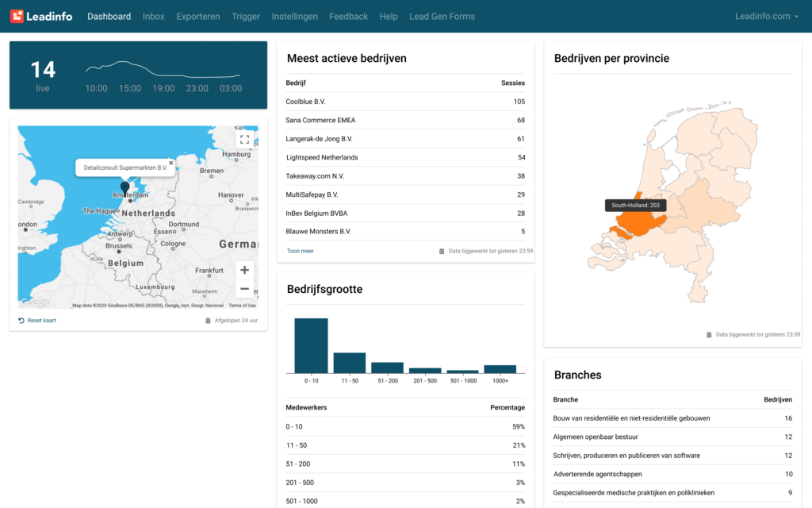Click the 11 - 50 employees bar
Viewport: 812px width, 508px height.
click(x=350, y=363)
